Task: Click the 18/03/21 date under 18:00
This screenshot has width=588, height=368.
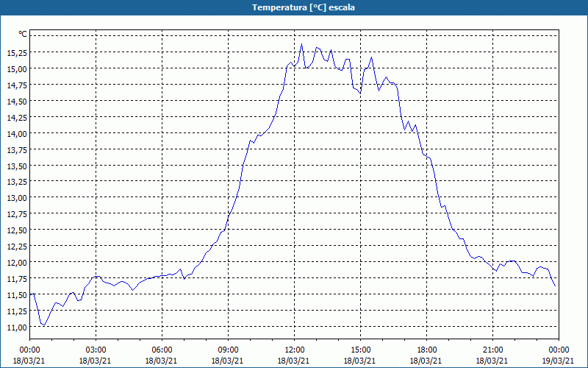Action: click(426, 361)
